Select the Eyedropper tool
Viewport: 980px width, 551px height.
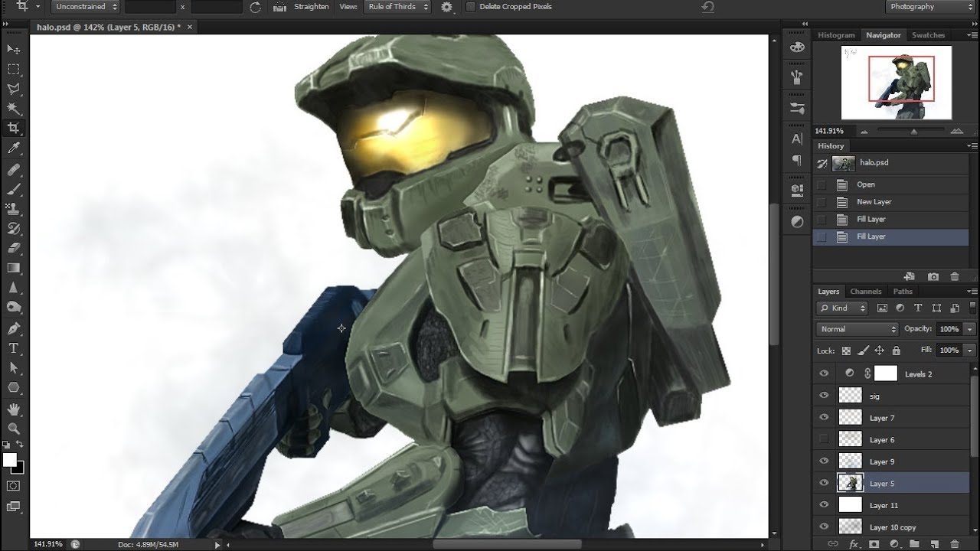(13, 148)
